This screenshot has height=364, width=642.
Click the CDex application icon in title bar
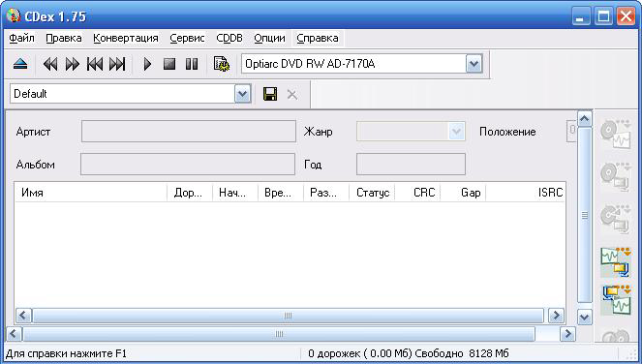14,15
